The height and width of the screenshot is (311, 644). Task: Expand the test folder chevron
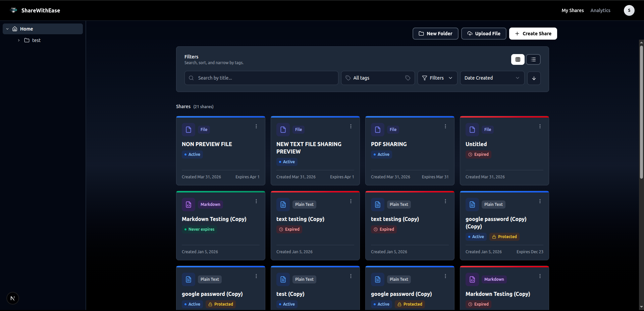[19, 40]
